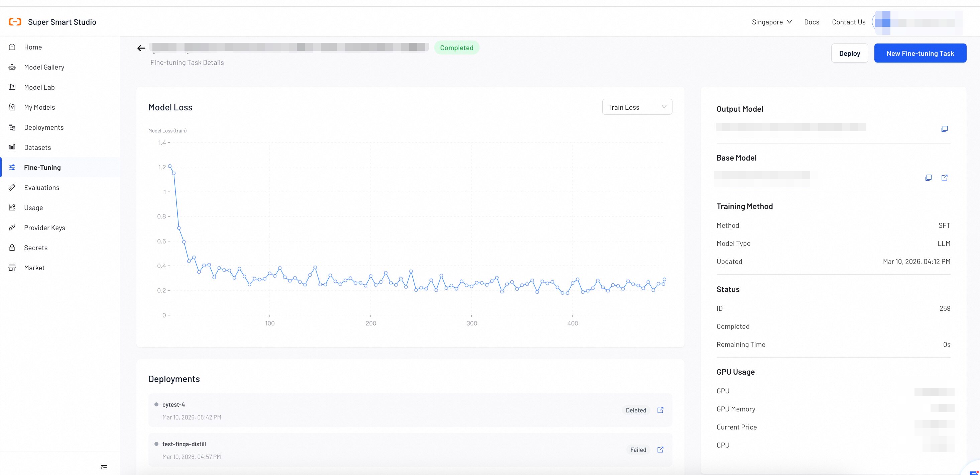The image size is (980, 475).
Task: Collapse the sidebar with the bottom toggle icon
Action: (x=104, y=467)
